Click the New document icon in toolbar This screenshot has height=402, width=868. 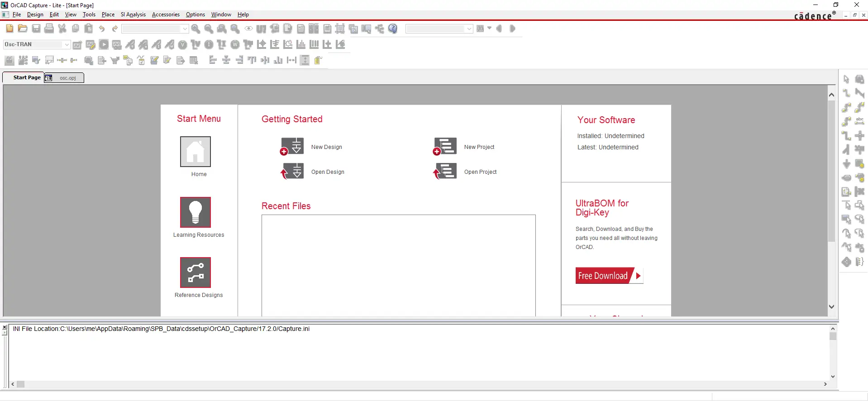(10, 29)
